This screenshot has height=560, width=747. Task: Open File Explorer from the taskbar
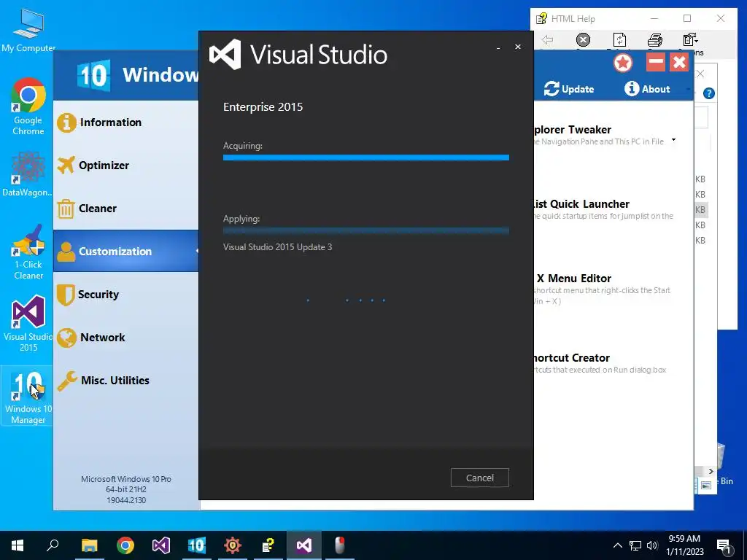(x=89, y=545)
